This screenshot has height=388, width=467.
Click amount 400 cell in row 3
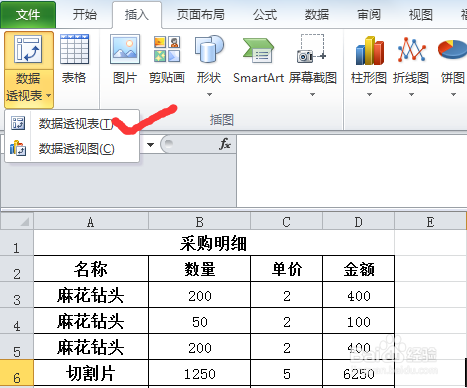click(x=359, y=295)
